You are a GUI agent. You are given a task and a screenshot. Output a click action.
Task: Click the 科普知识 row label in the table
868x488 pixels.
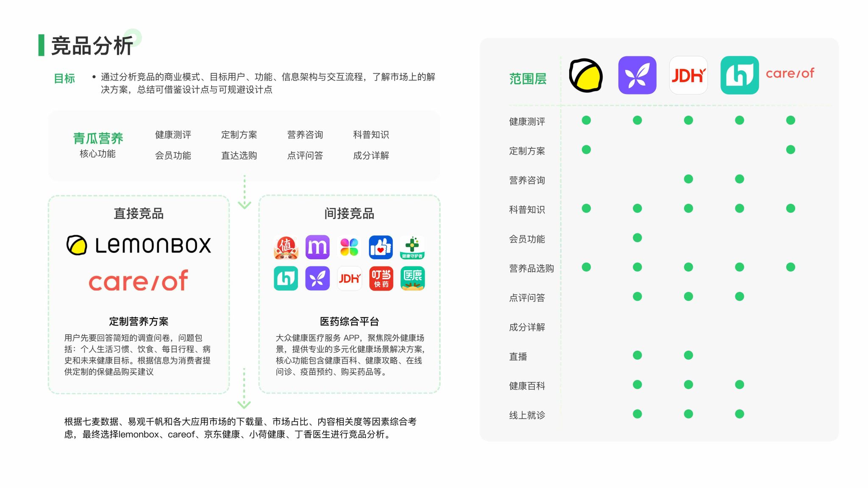[527, 210]
